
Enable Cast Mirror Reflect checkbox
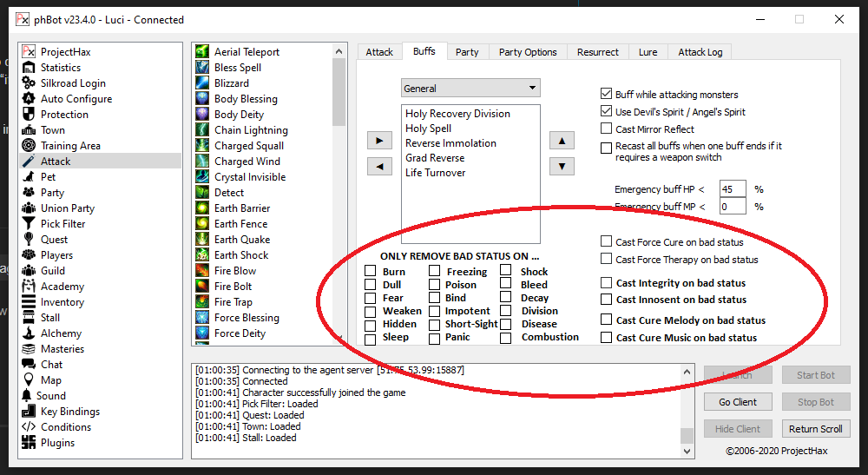(607, 129)
